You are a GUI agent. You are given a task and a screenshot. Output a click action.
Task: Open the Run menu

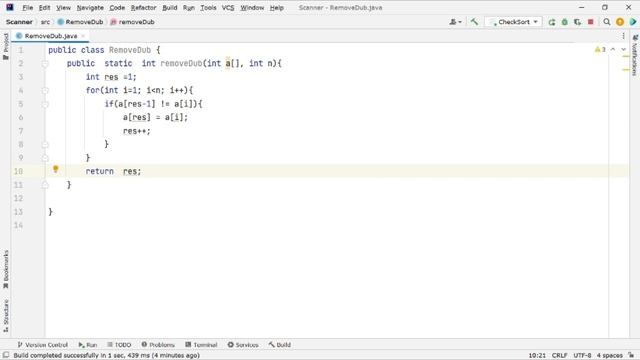click(x=189, y=8)
